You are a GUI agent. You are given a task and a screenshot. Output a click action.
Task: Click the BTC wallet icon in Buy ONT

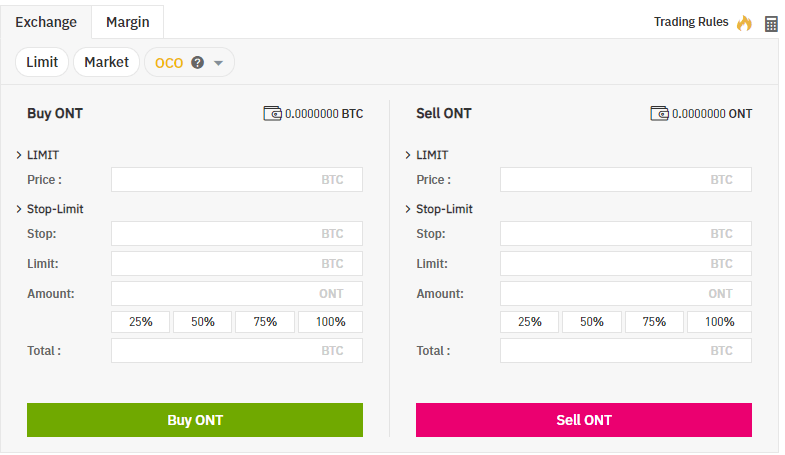pos(273,113)
